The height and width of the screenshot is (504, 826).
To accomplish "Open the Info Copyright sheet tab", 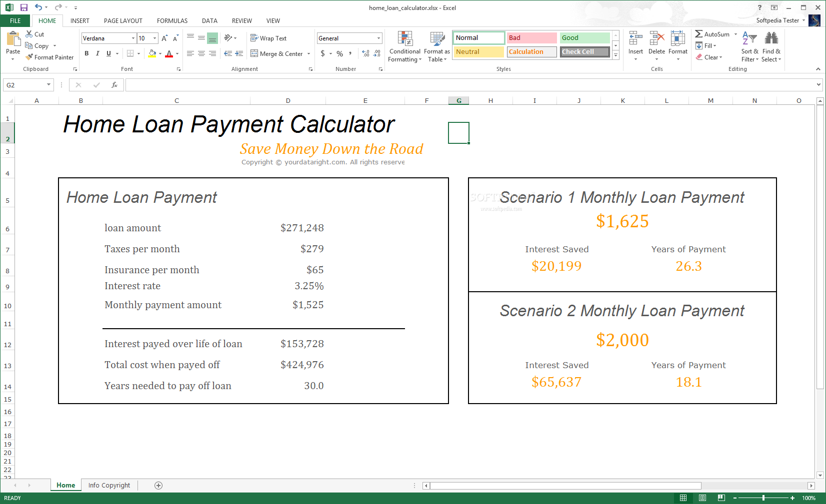I will click(109, 485).
